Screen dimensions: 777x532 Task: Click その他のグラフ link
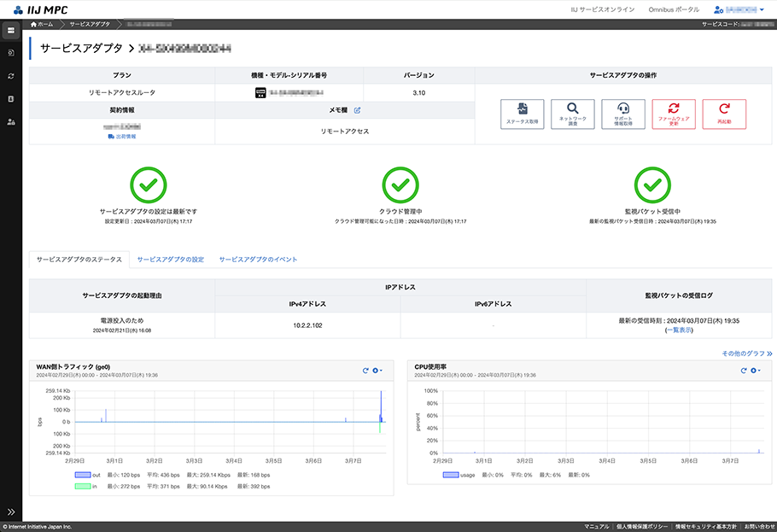tap(746, 353)
